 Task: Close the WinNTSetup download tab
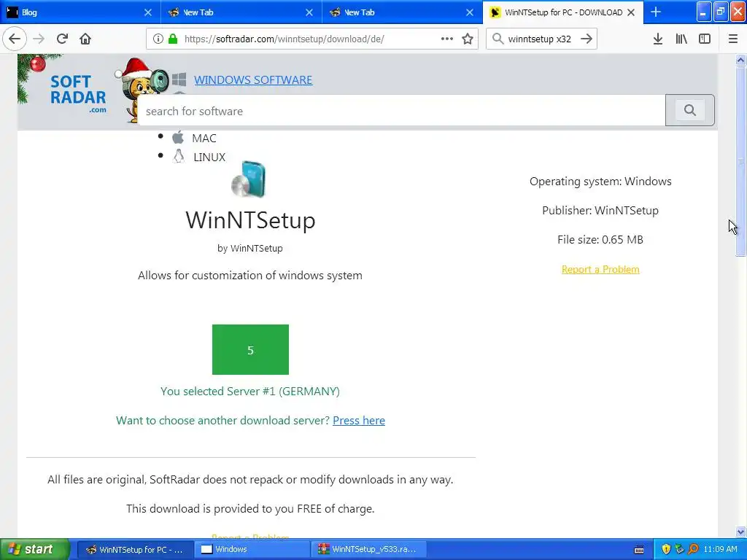tap(631, 12)
